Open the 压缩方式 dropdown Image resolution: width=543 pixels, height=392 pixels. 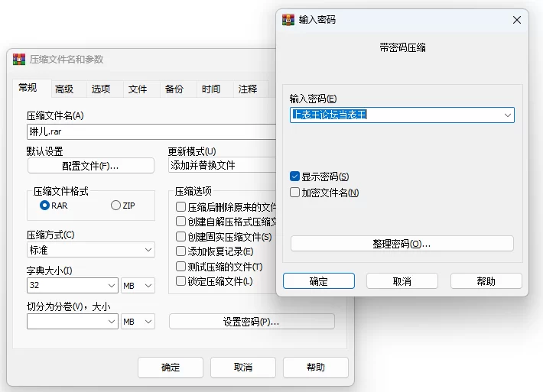point(148,251)
